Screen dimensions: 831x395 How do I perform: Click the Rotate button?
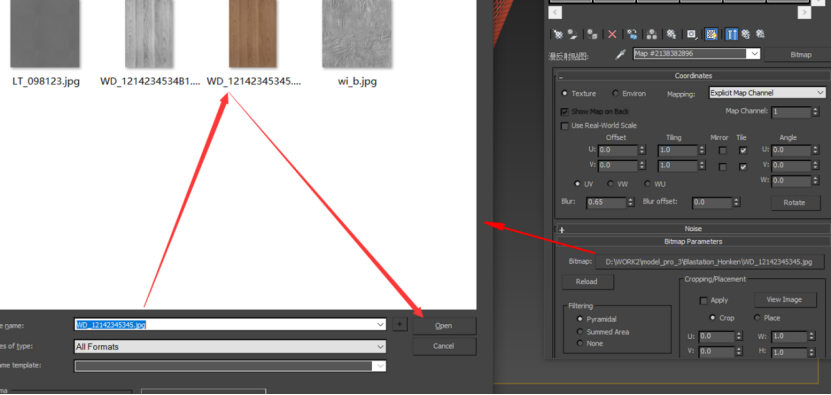(794, 203)
